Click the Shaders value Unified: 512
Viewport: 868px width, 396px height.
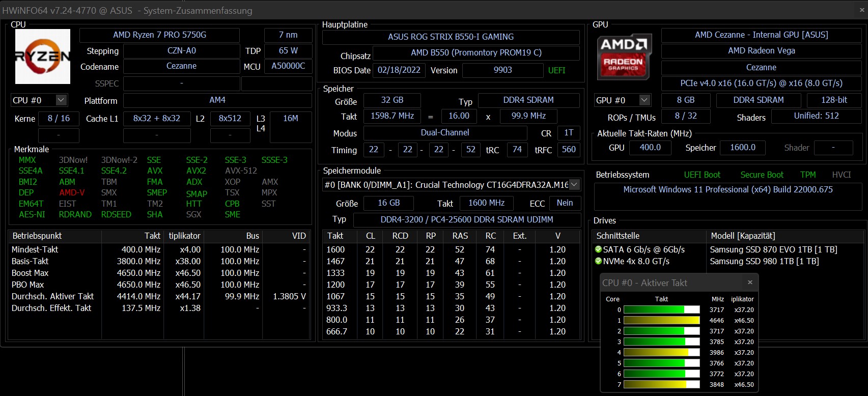click(817, 116)
